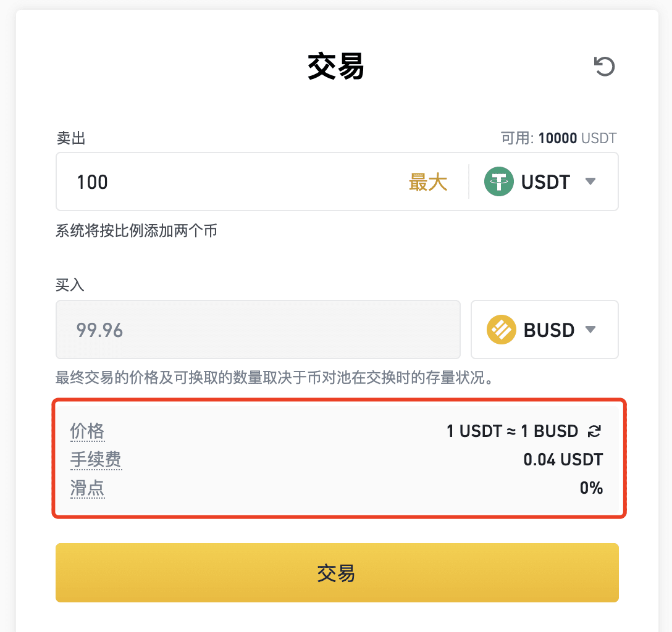Click the 最大 max amount link
Screen dimensions: 672x632
(x=427, y=182)
